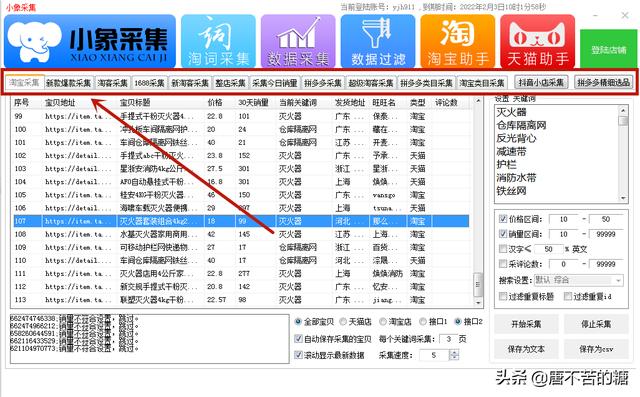
Task: Select keyword 减速带 in keyword list
Action: pos(511,151)
